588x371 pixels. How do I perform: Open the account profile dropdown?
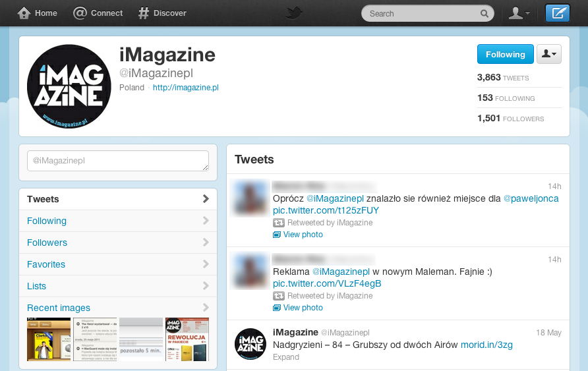tap(519, 13)
